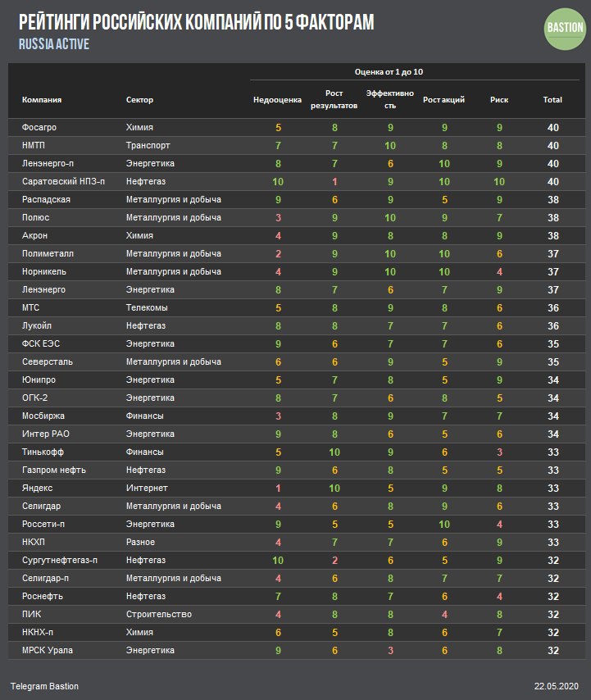The image size is (591, 700).
Task: Select the 'Саратовский НПЗ-п' company name
Action: pyautogui.click(x=63, y=182)
